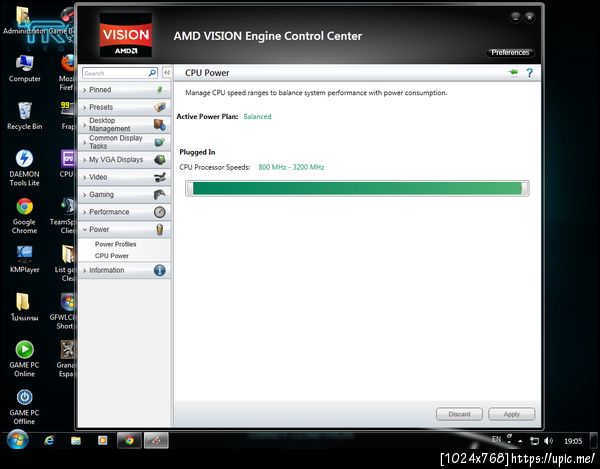The width and height of the screenshot is (600, 469).
Task: Click the left handle of CPU speed slider
Action: click(x=189, y=188)
